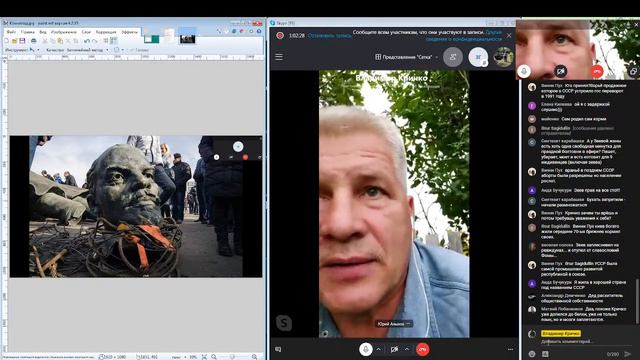
Task: Click the Save floppy disk icon
Action: pyautogui.click(x=22, y=41)
